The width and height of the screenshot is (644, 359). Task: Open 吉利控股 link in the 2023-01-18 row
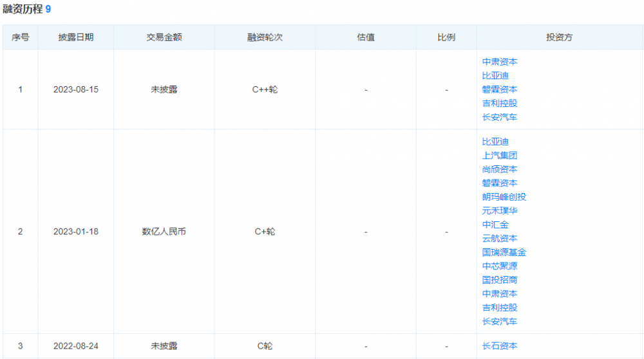(x=500, y=308)
